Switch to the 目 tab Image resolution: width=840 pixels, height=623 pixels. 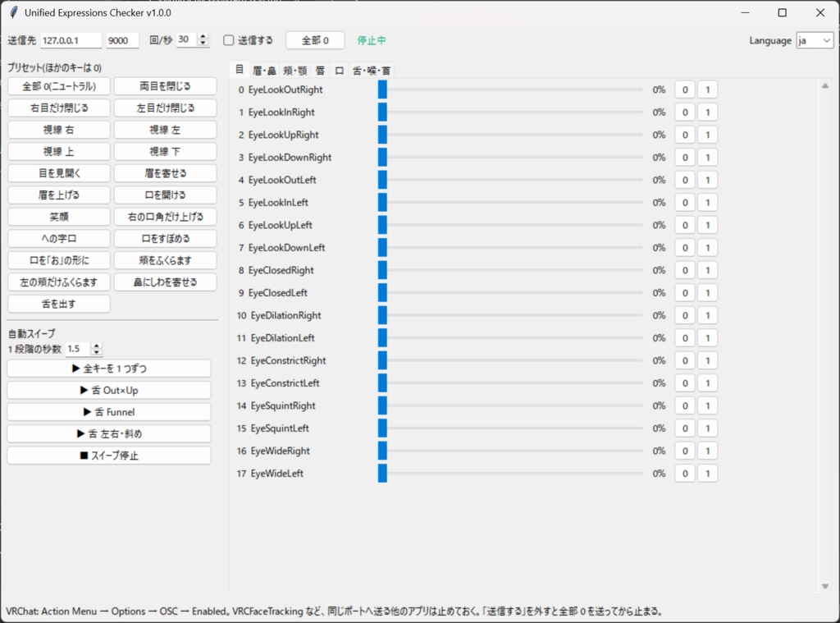239,70
